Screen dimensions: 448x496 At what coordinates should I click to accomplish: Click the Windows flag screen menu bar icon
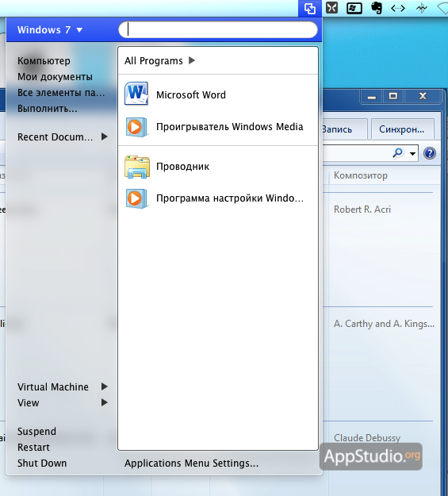(x=354, y=8)
